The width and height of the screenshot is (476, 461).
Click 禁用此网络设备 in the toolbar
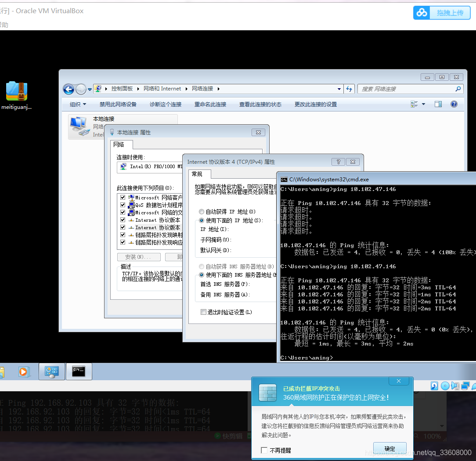coord(118,104)
